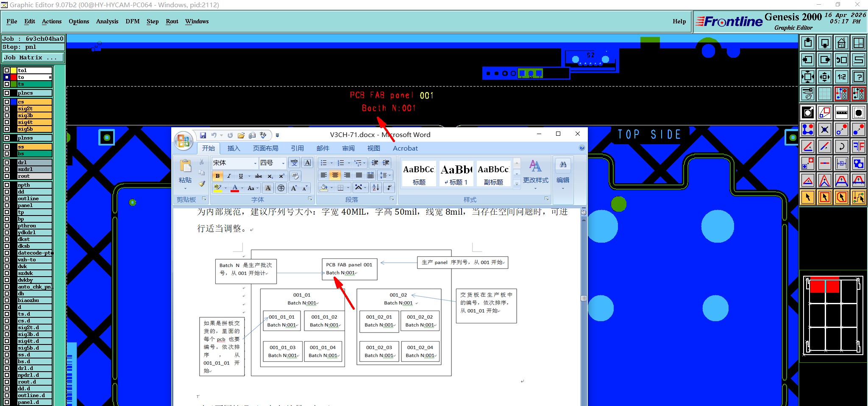The width and height of the screenshot is (868, 406).
Task: Open 更改样式 change styles dropdown
Action: tap(536, 175)
